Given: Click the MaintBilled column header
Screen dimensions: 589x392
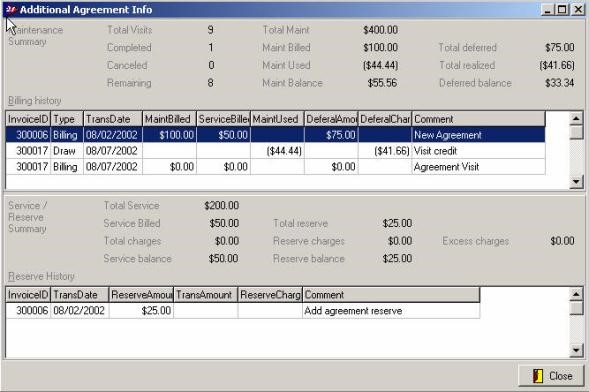Looking at the screenshot, I should pyautogui.click(x=169, y=119).
